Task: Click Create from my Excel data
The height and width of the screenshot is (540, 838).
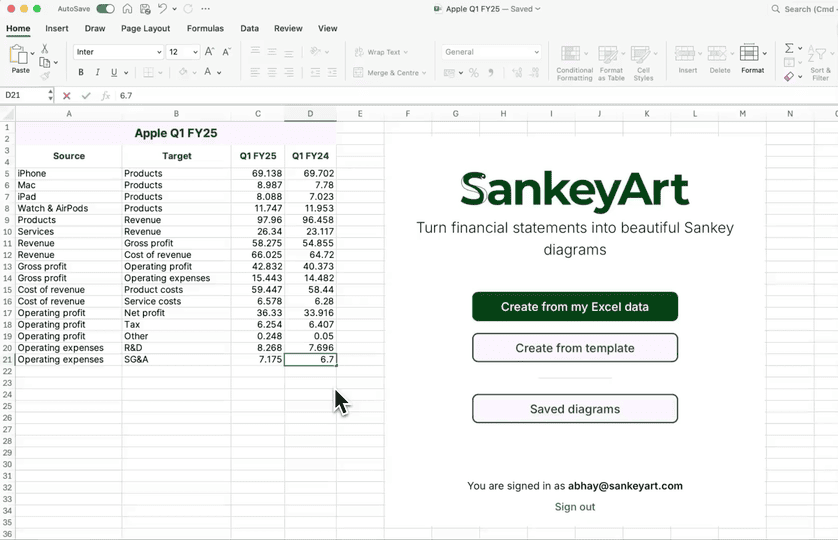Action: (x=575, y=307)
